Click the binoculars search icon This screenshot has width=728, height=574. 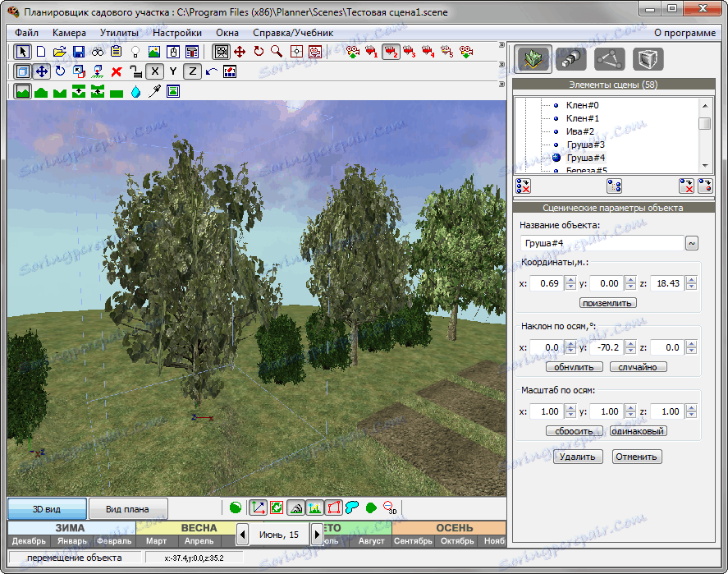pyautogui.click(x=98, y=52)
